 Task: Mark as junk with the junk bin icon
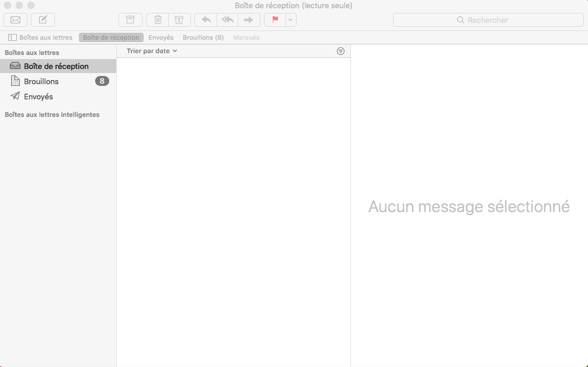pyautogui.click(x=179, y=20)
